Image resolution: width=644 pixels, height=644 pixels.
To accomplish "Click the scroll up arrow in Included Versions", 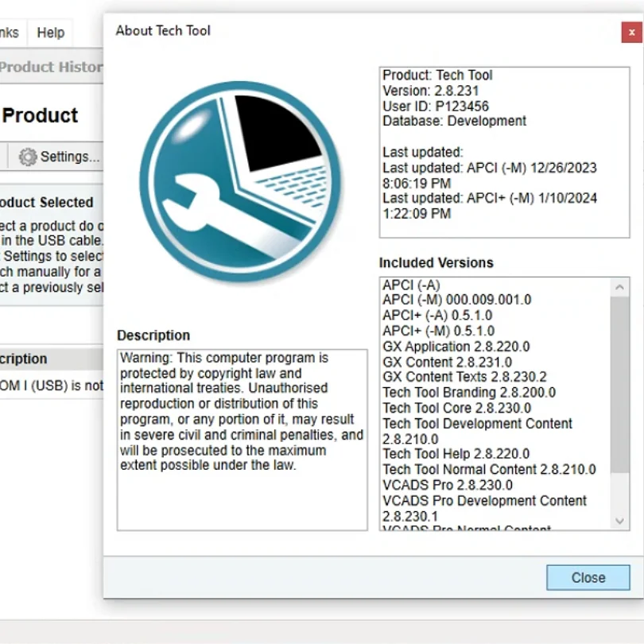I will (x=619, y=287).
